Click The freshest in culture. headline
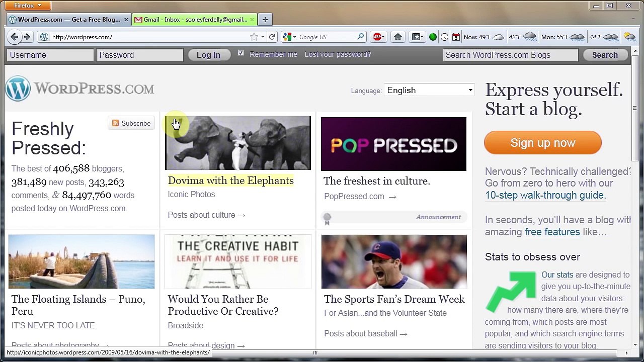The image size is (644, 362). 377,181
